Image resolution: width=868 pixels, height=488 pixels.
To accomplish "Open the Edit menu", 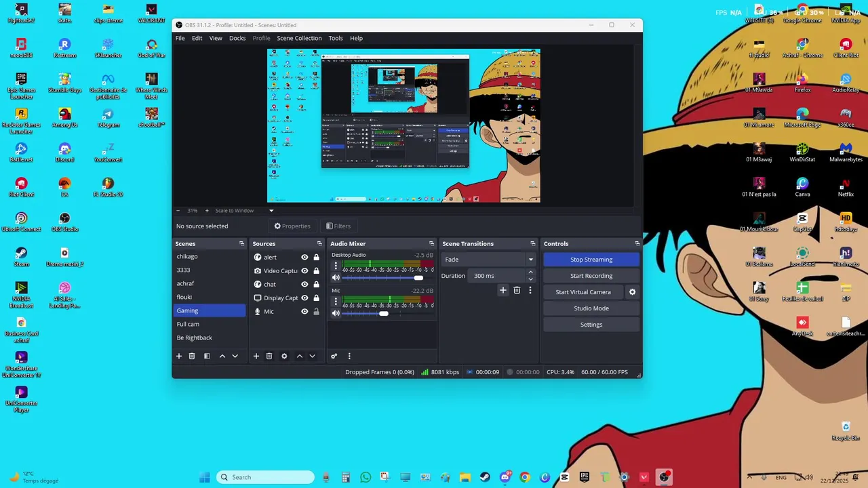I will pos(197,38).
